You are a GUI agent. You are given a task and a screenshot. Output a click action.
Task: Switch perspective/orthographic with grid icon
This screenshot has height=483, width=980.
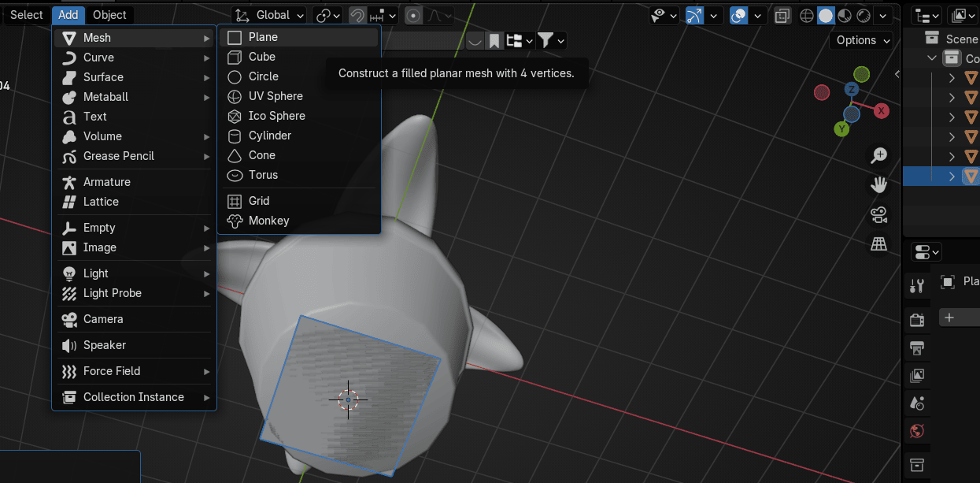pyautogui.click(x=878, y=245)
